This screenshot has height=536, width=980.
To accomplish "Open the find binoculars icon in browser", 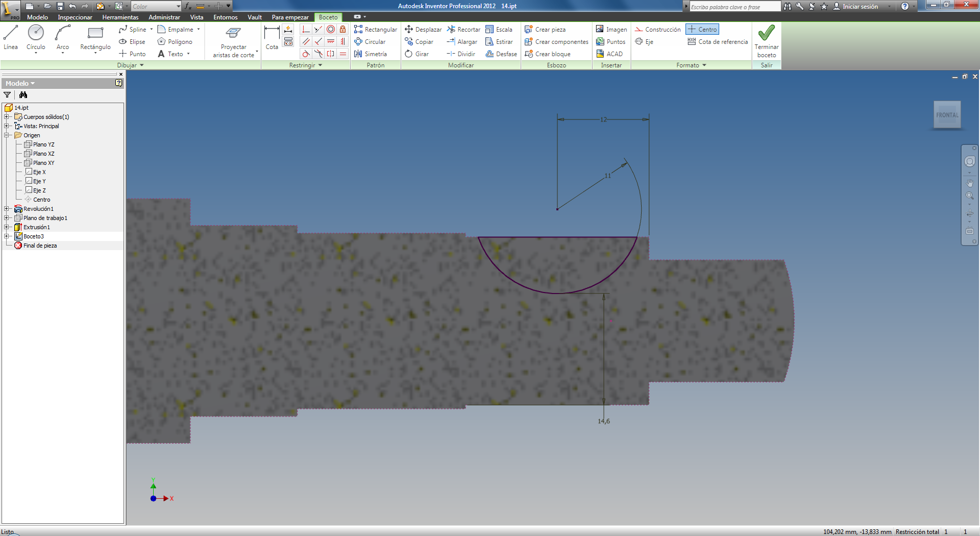I will pyautogui.click(x=23, y=95).
